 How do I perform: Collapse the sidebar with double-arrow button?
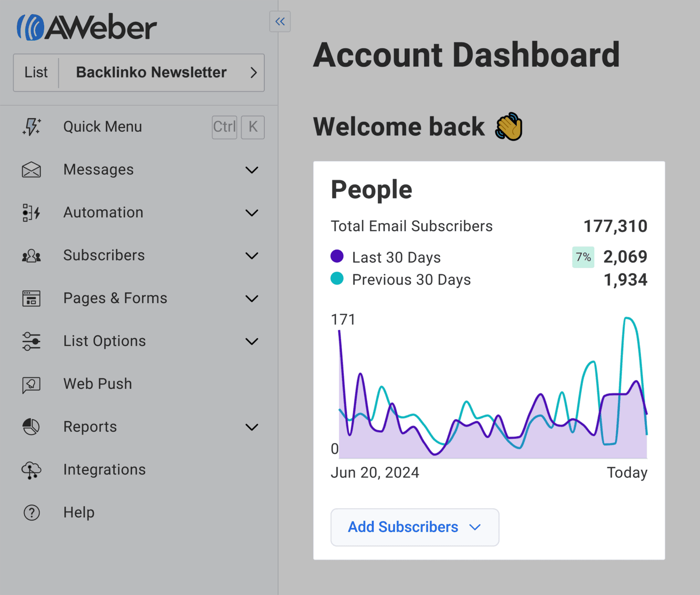(280, 21)
